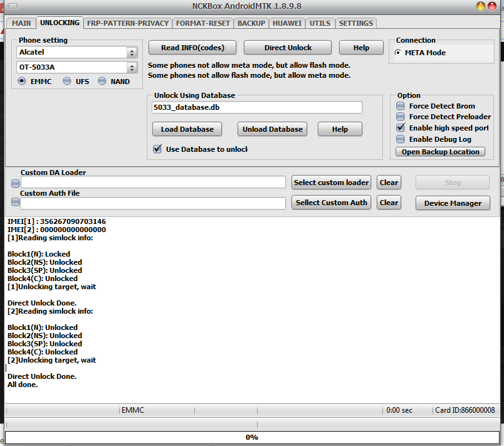Open the BACKUP tab
Viewport: 504px width, 446px height.
click(x=251, y=23)
